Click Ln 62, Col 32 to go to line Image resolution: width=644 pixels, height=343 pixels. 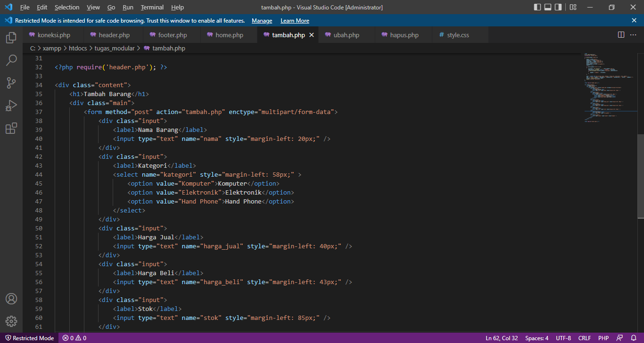click(502, 338)
